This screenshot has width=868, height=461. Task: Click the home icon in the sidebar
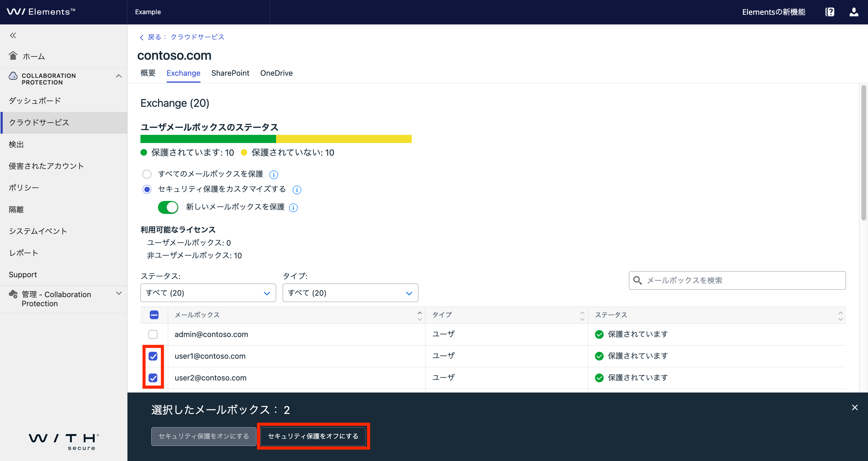[13, 56]
